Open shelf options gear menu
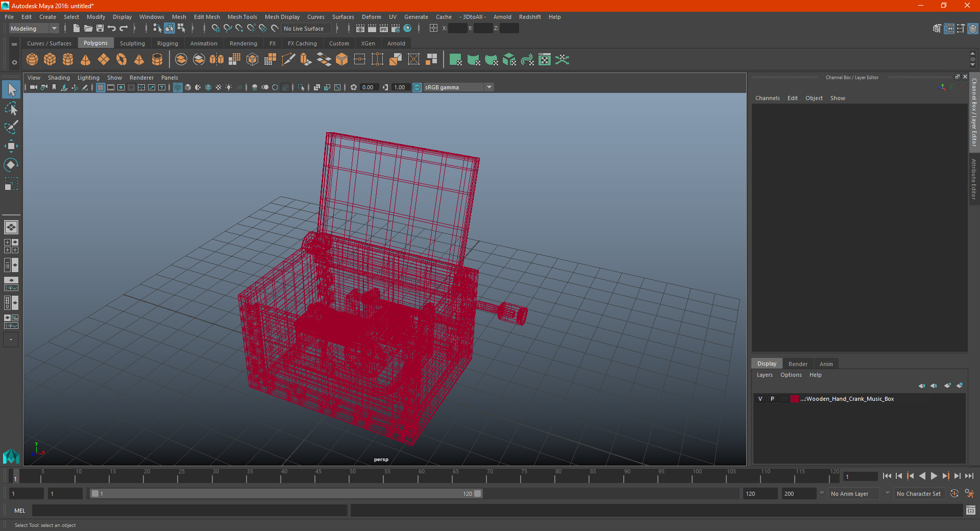Image resolution: width=980 pixels, height=531 pixels. tap(14, 62)
